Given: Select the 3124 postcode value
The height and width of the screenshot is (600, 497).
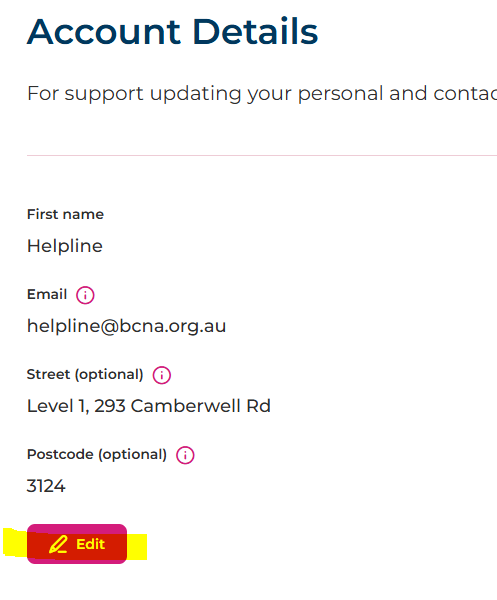Looking at the screenshot, I should [46, 486].
